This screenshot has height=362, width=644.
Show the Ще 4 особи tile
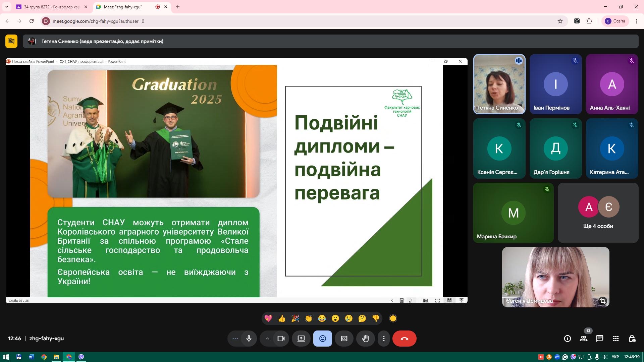coord(598,213)
